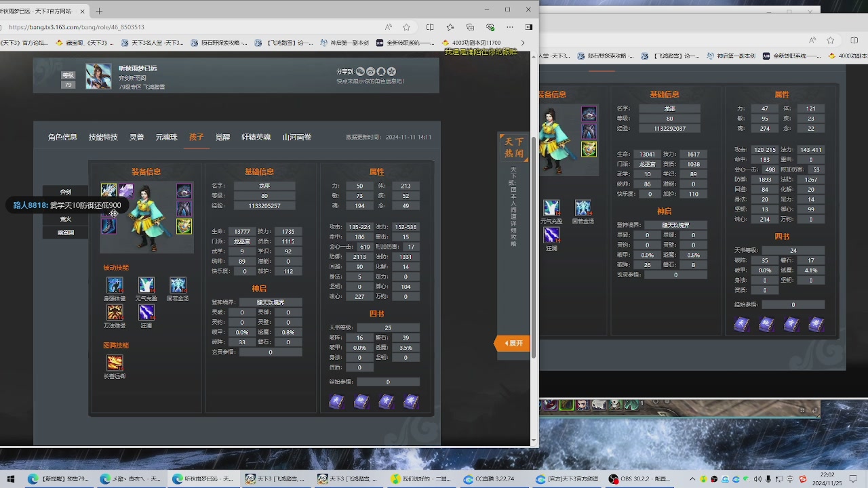Open bookmark 陨石野探索攻略
868x488 pixels.
coord(218,43)
